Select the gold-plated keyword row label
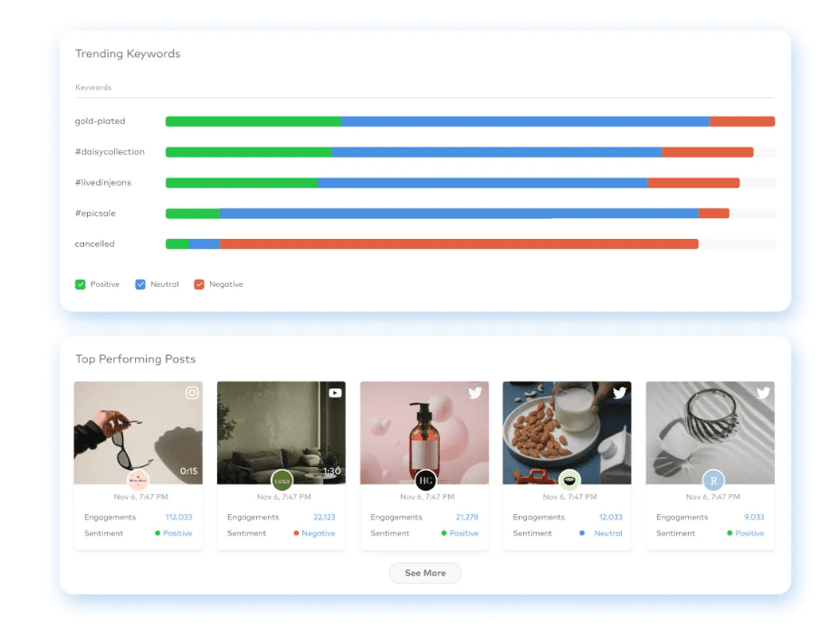 [100, 121]
